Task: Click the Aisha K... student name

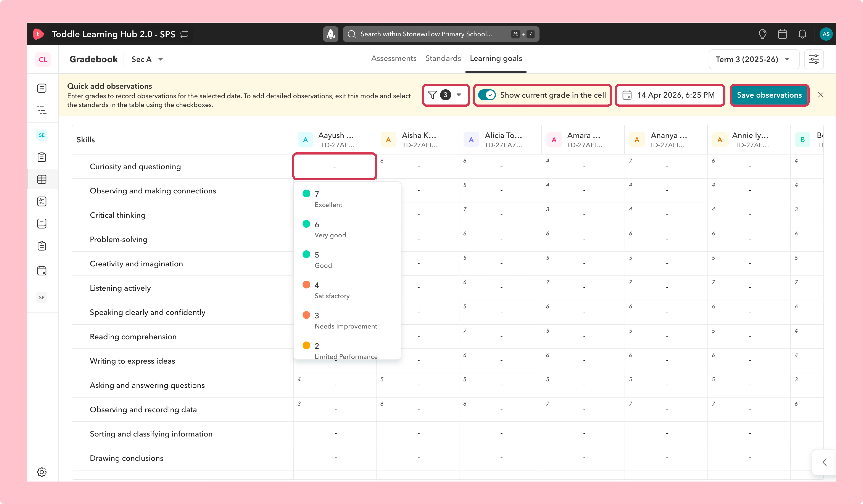Action: pos(419,135)
